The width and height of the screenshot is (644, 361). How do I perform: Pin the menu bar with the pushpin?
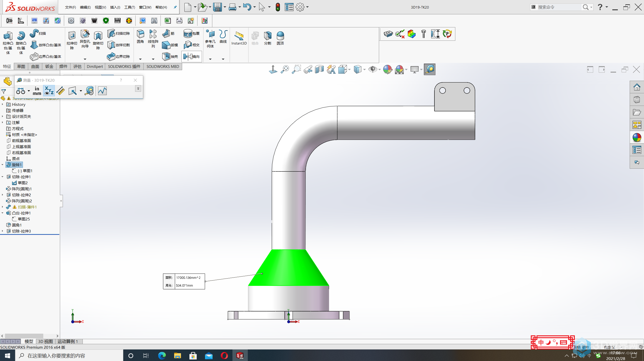click(x=175, y=7)
